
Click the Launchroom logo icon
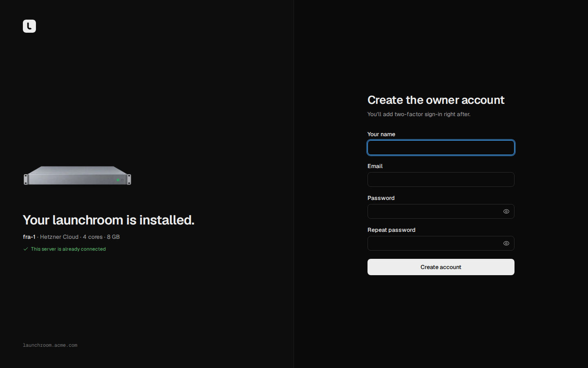tap(29, 26)
